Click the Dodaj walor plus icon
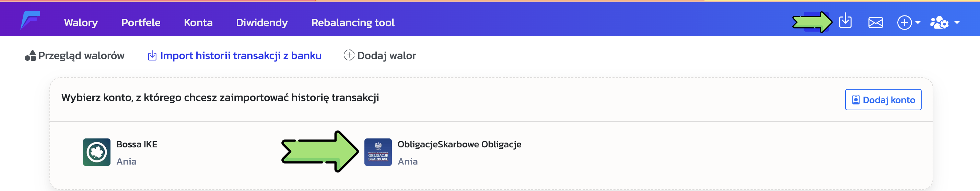The height and width of the screenshot is (191, 980). pos(349,55)
